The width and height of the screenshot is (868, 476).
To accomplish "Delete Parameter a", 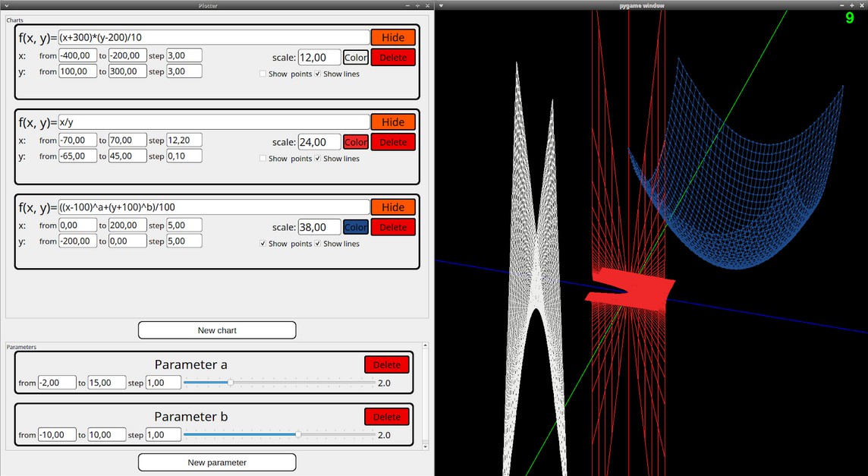I will 386,364.
